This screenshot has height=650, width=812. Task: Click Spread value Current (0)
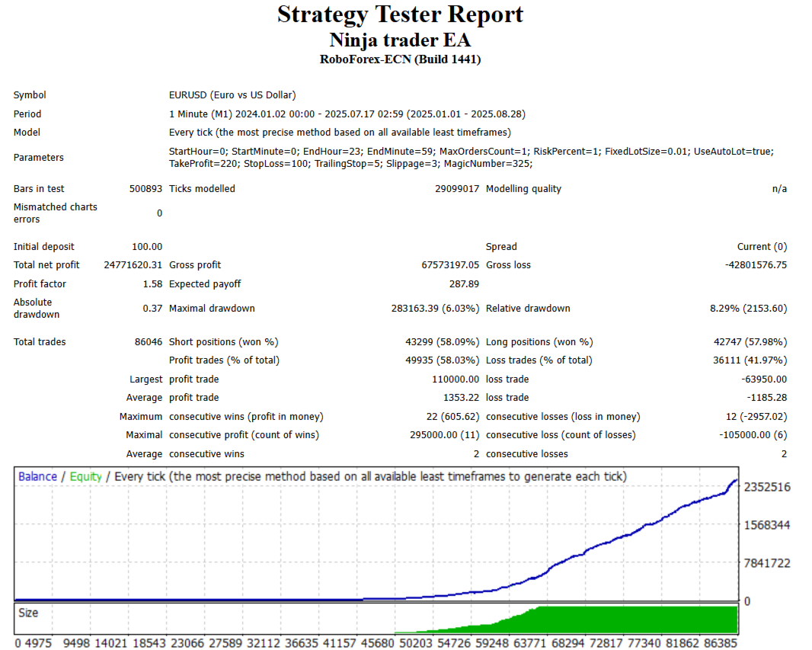tap(762, 247)
